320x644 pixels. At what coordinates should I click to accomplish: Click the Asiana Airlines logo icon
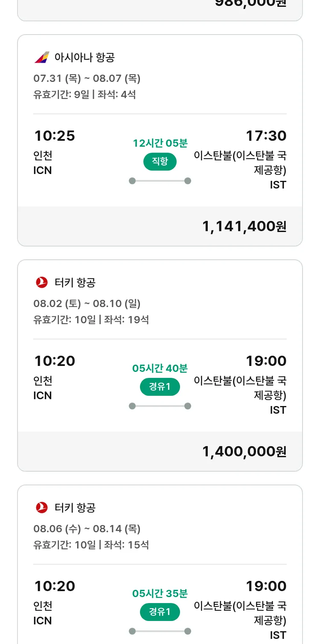pos(42,57)
